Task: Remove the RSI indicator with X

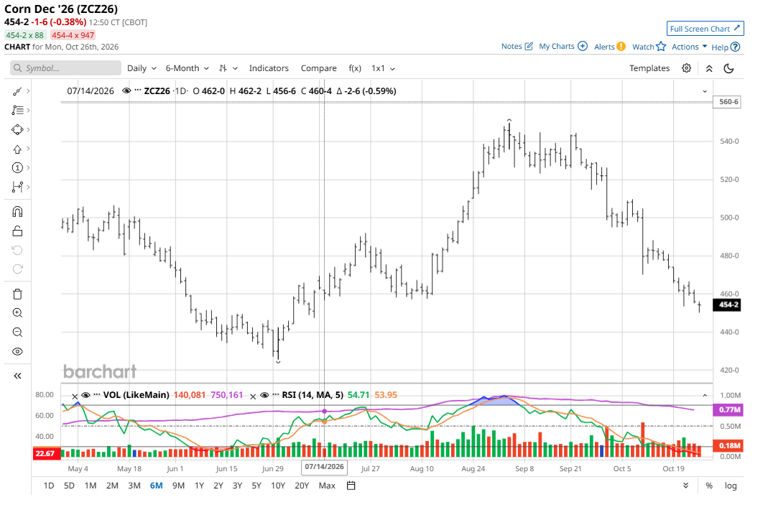Action: coord(253,396)
